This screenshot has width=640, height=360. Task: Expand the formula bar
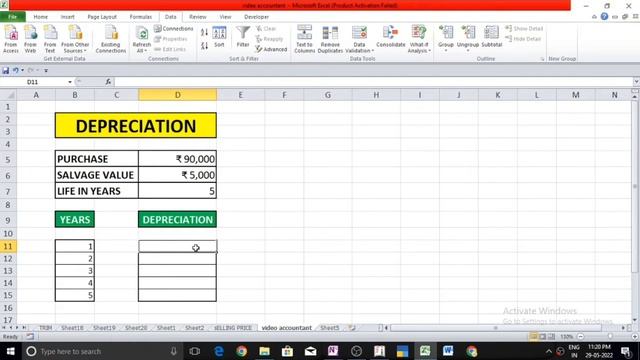pyautogui.click(x=636, y=82)
